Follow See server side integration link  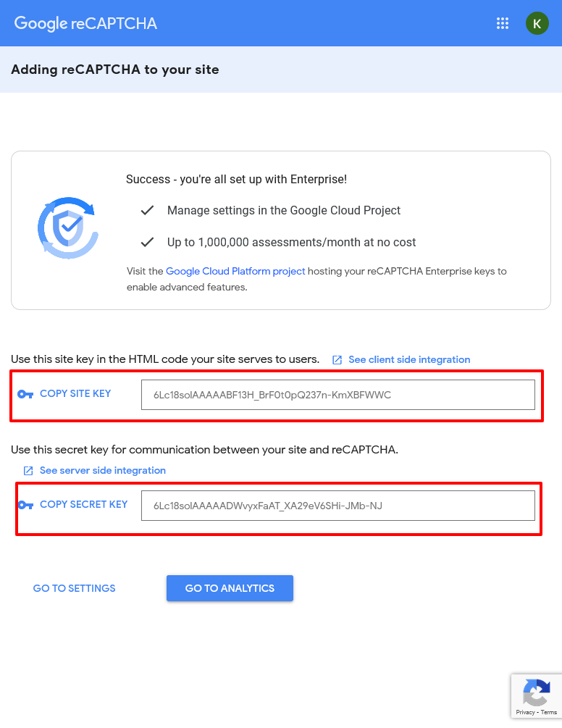[103, 470]
